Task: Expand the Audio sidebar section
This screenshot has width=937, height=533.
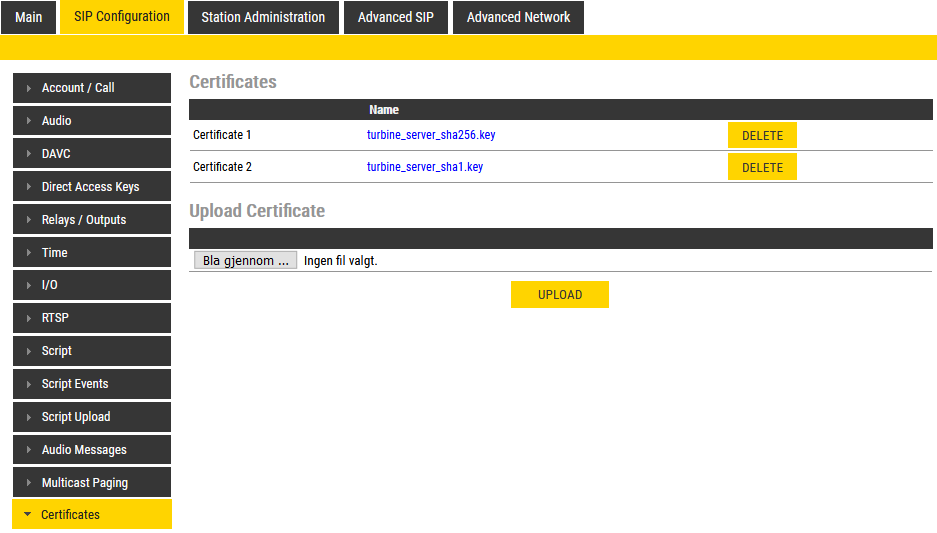Action: [x=91, y=121]
